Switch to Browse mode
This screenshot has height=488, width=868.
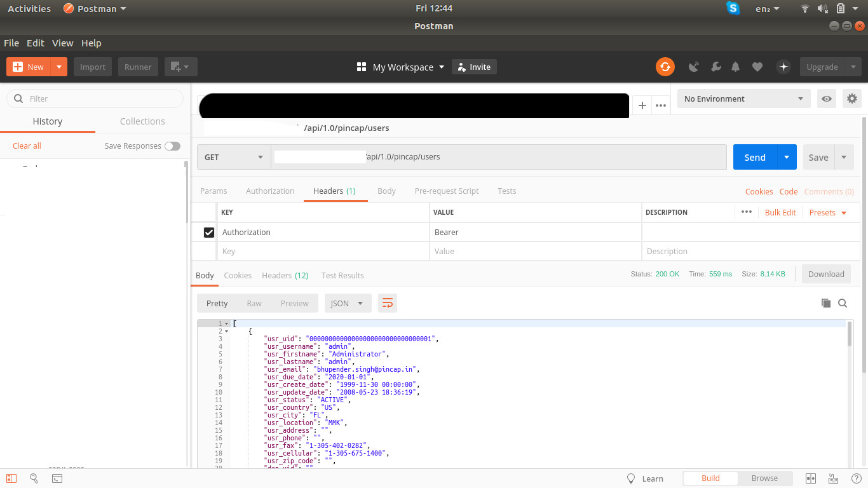pos(764,478)
